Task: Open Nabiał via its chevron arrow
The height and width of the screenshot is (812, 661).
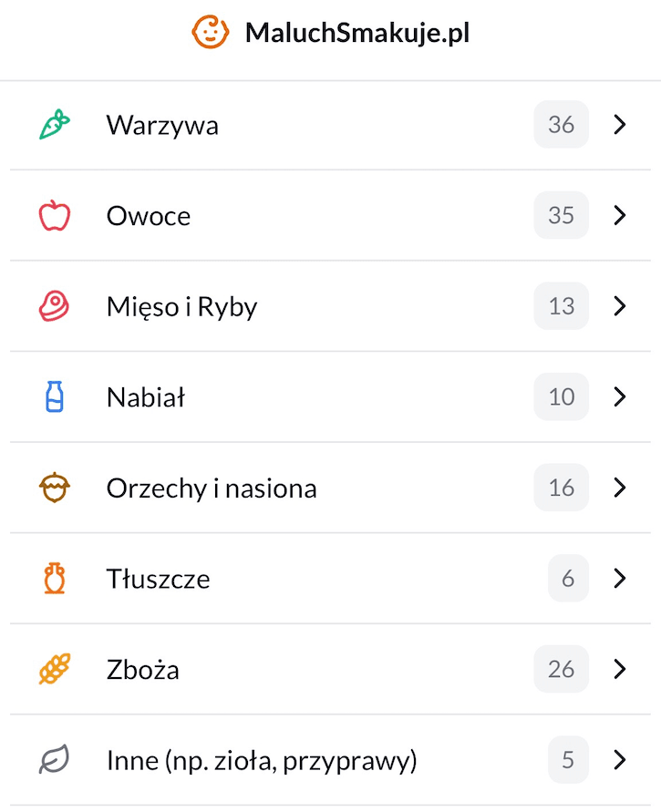Action: tap(620, 396)
